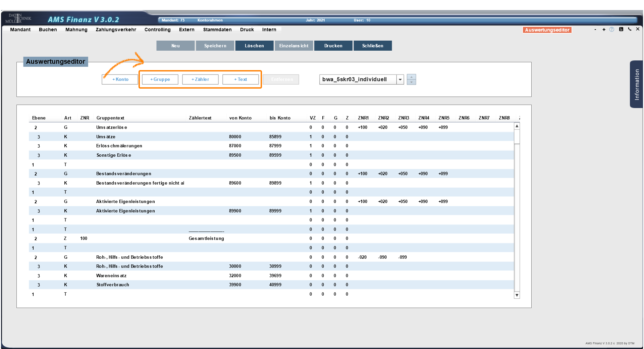Select the Gesamtleistung row
Image resolution: width=644 pixels, height=349 pixels.
(206, 239)
